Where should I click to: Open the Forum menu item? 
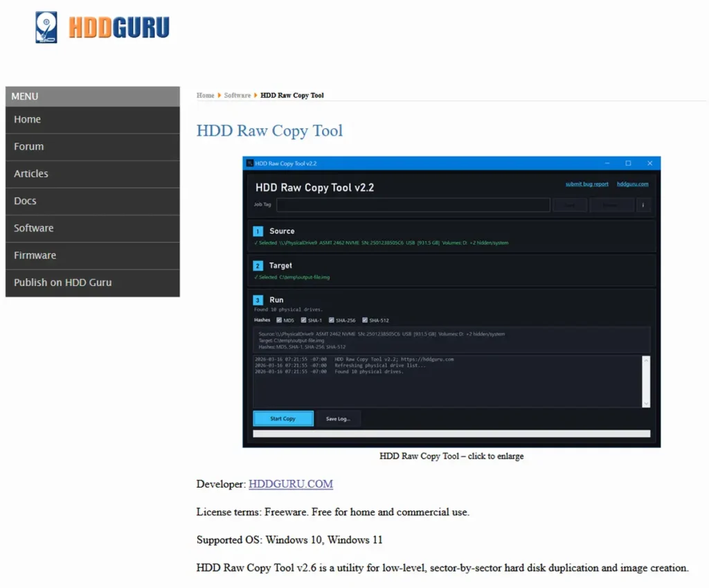(92, 147)
